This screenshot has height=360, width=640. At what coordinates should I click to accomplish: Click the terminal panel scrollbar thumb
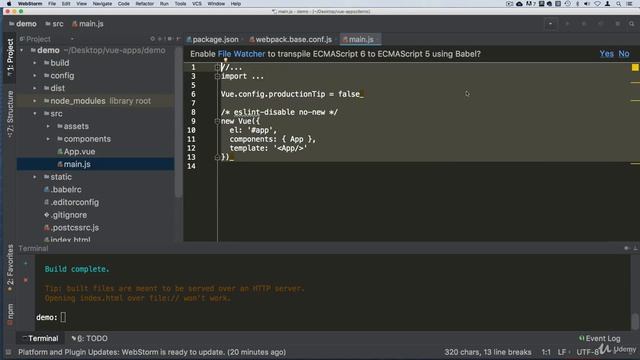coord(635,321)
